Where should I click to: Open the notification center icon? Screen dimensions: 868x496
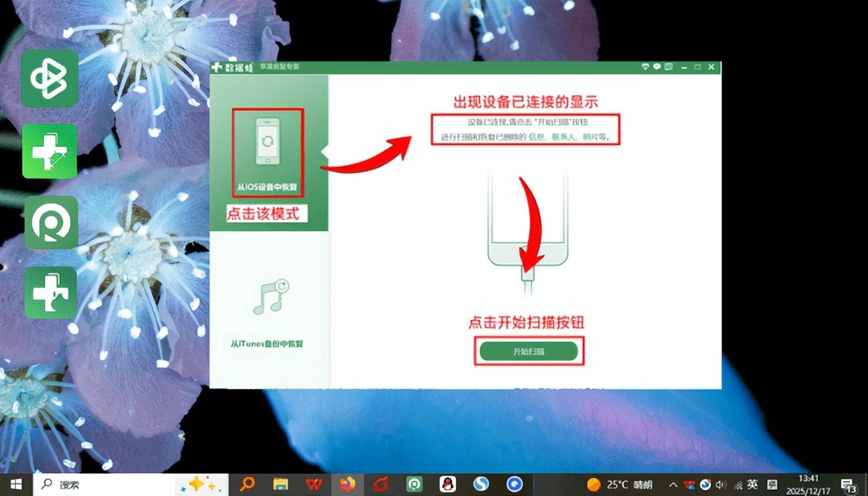click(849, 485)
